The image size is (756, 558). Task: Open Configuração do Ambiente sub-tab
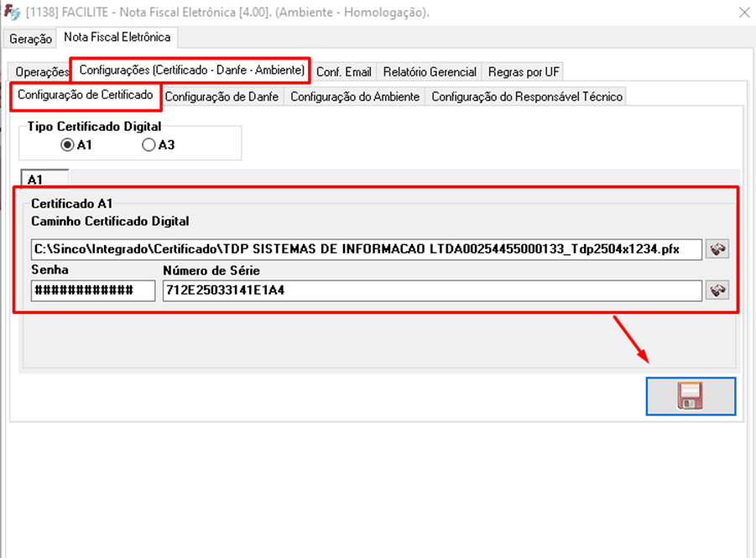click(355, 97)
